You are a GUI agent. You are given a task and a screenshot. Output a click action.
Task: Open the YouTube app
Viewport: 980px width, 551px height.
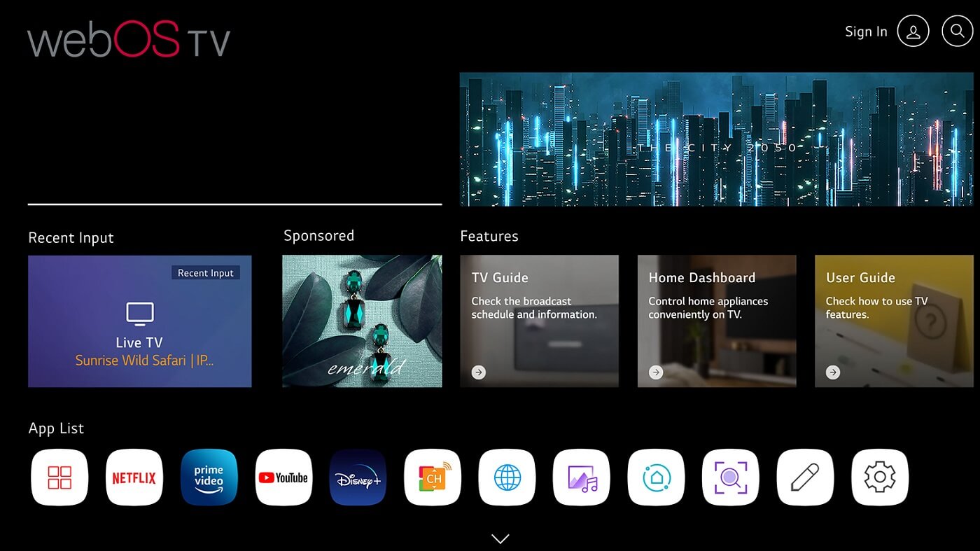[x=283, y=477]
